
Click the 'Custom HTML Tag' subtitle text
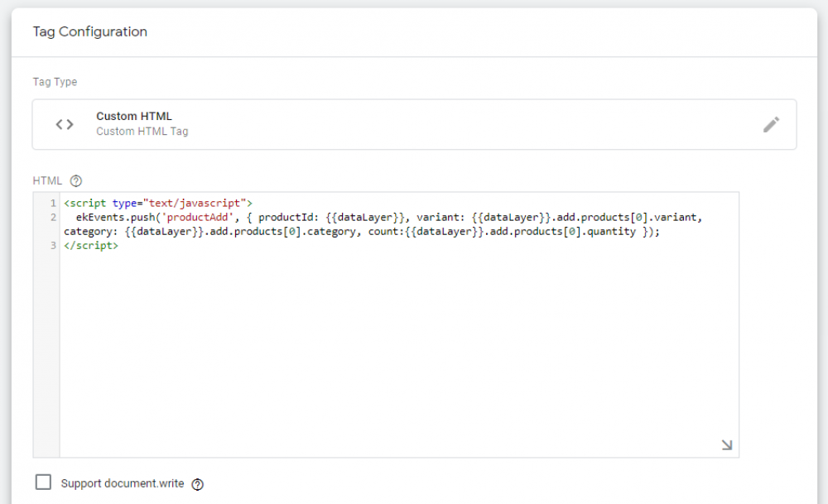tap(142, 132)
